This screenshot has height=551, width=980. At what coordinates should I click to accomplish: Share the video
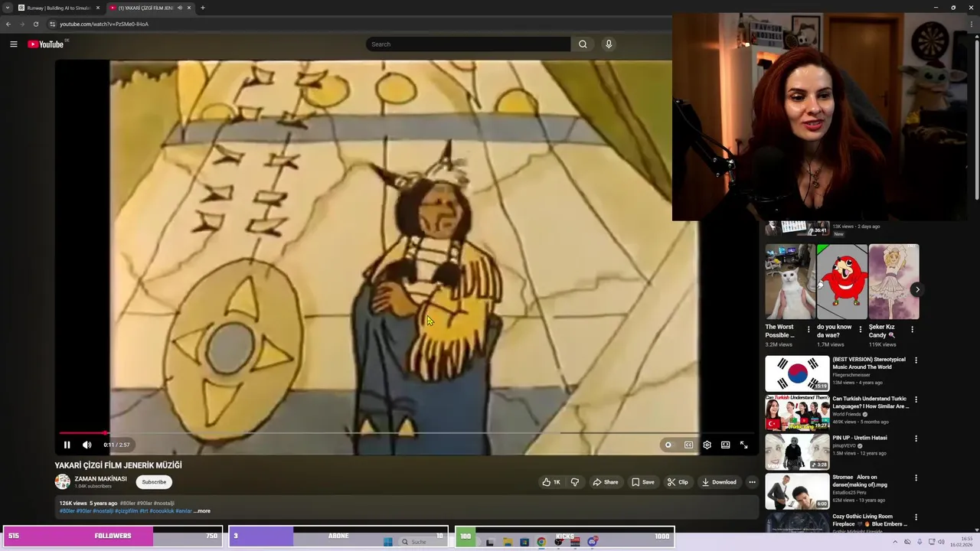coord(605,482)
